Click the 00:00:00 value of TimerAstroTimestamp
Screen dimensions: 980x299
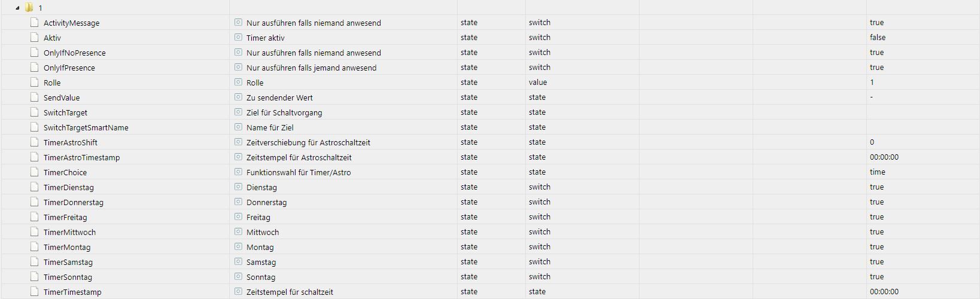pos(884,157)
